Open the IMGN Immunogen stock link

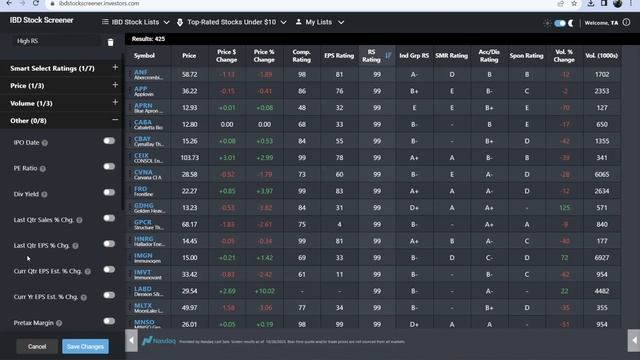click(143, 256)
